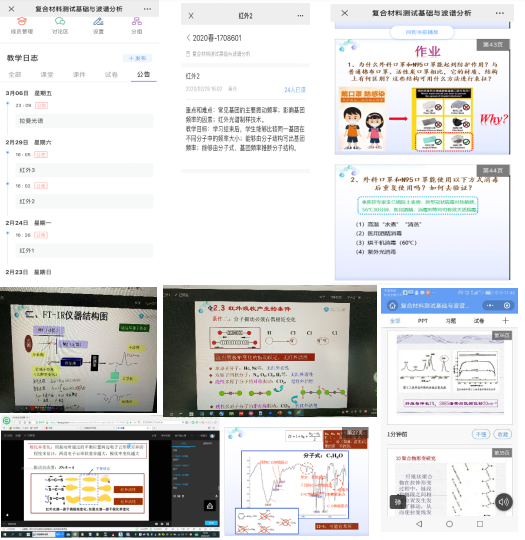Switch to the 课件 tab in 教学日志

(x=79, y=74)
